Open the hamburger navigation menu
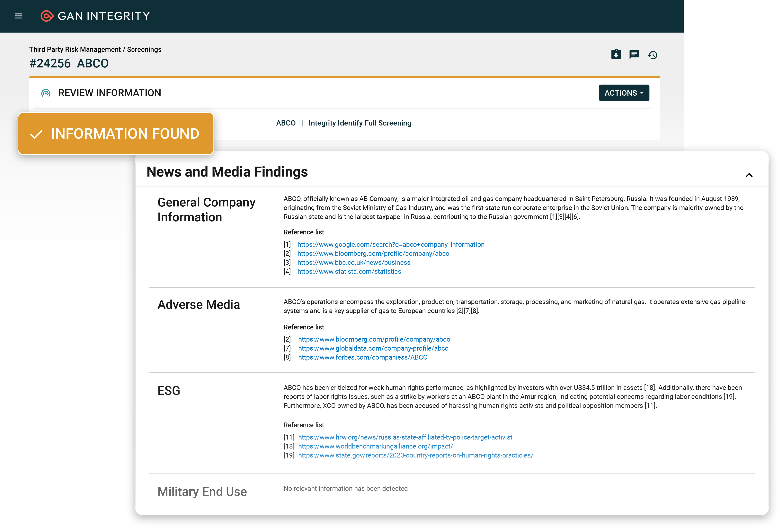This screenshot has height=532, width=783. click(19, 16)
